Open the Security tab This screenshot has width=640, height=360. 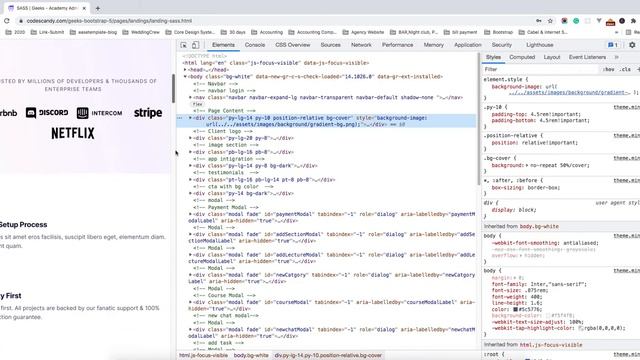pos(502,45)
